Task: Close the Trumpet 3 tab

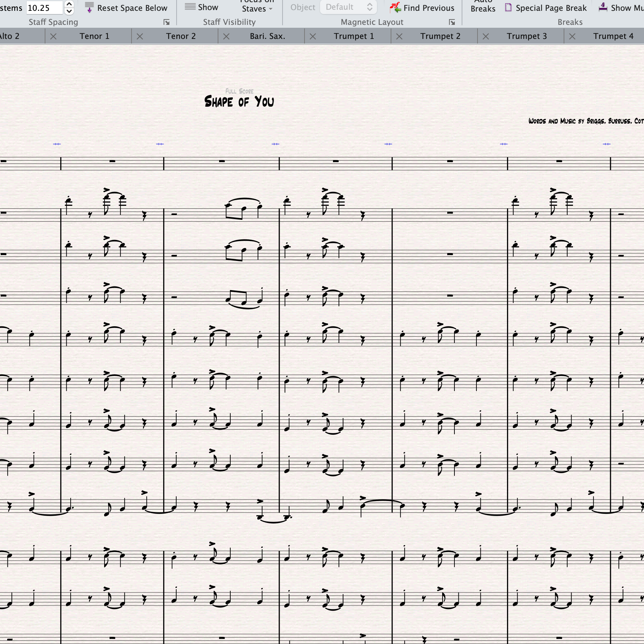Action: click(x=486, y=36)
